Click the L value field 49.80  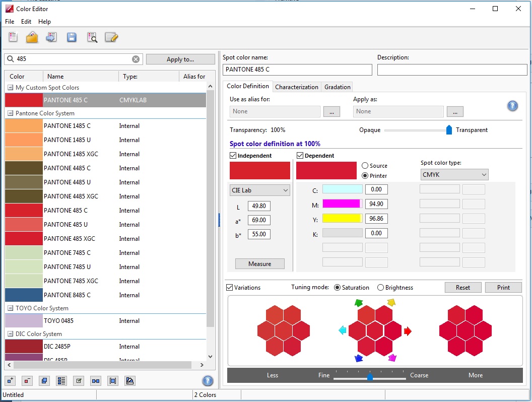pyautogui.click(x=259, y=206)
